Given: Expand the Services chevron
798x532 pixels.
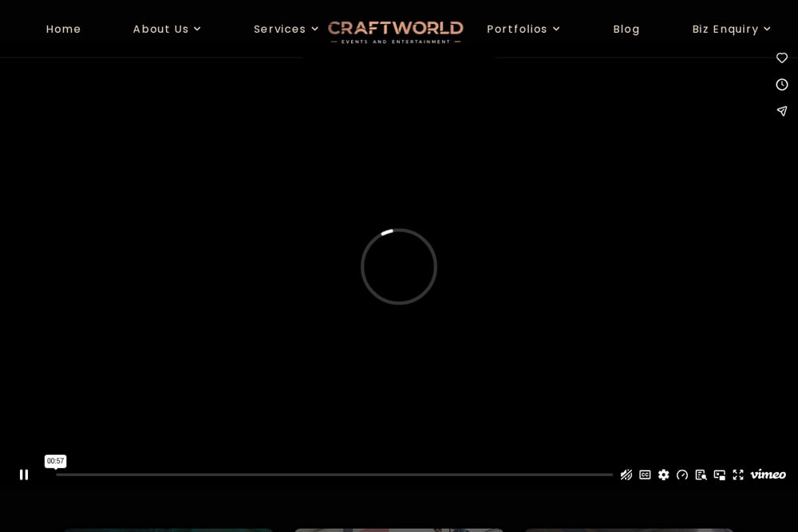Looking at the screenshot, I should (x=314, y=29).
